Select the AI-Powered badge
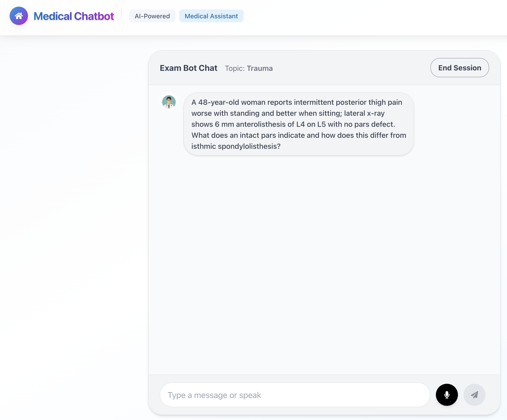The height and width of the screenshot is (420, 507). point(152,16)
